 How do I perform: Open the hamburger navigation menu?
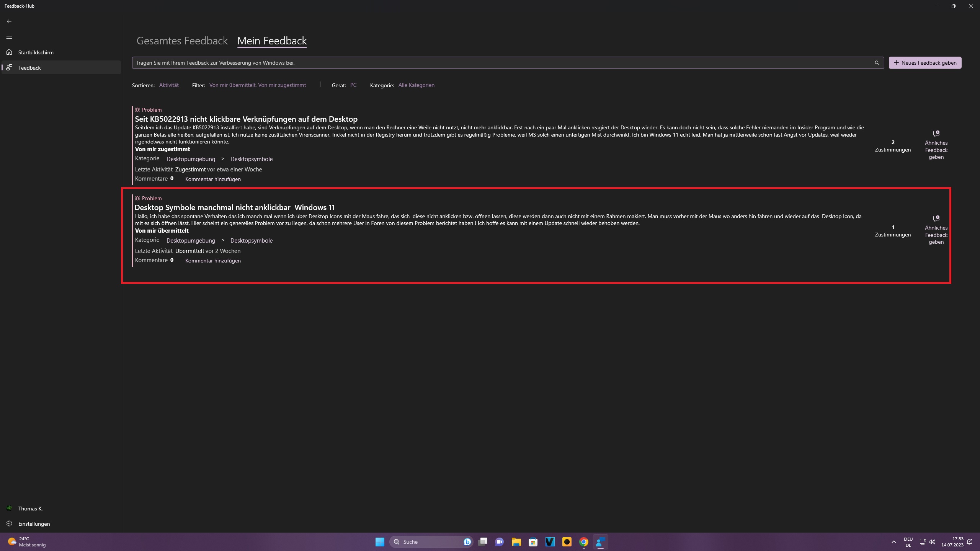click(9, 37)
